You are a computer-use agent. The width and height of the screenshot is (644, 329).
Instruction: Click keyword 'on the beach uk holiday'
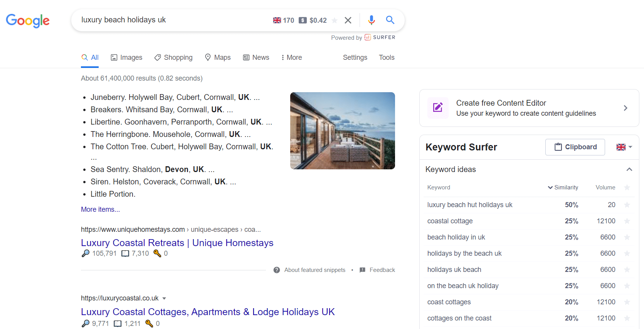(x=463, y=286)
